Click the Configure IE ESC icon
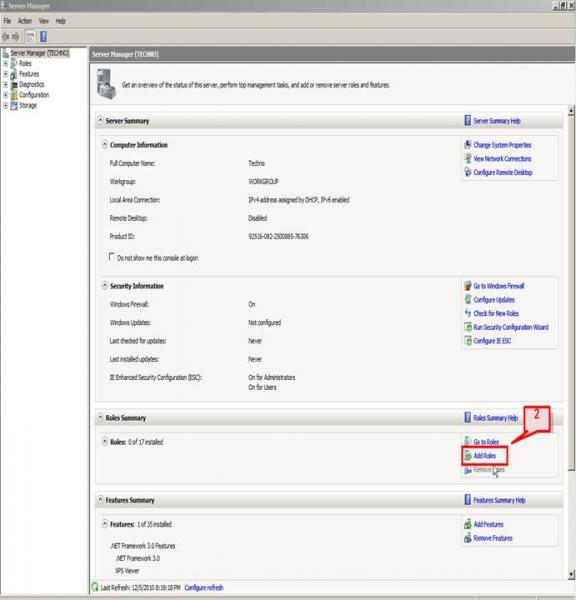Viewport: 576px width, 600px height. click(x=468, y=341)
